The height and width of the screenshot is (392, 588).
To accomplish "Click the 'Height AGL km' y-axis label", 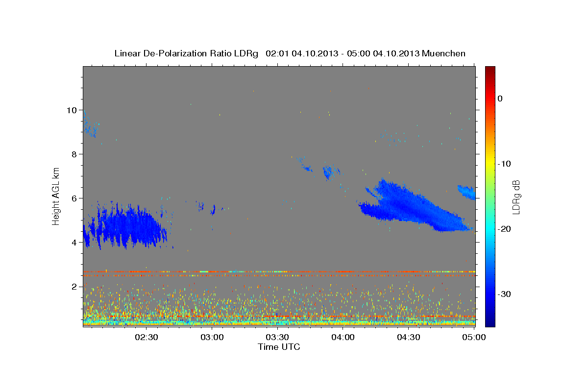I will coord(56,196).
